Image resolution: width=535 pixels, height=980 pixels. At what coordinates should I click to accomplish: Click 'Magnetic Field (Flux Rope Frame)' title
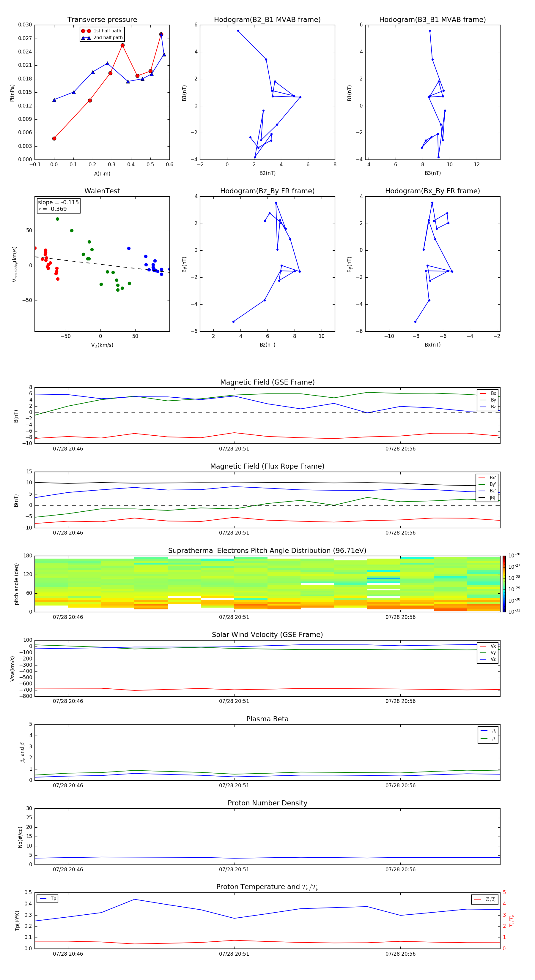tap(267, 467)
